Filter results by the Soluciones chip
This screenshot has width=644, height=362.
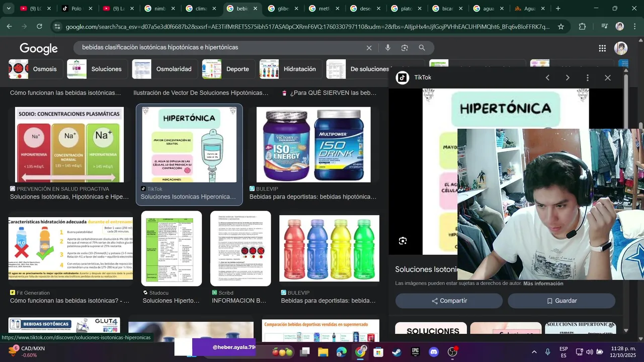click(97, 69)
